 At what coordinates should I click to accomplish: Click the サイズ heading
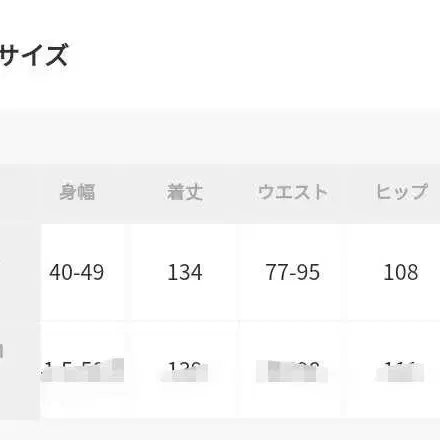click(x=33, y=55)
